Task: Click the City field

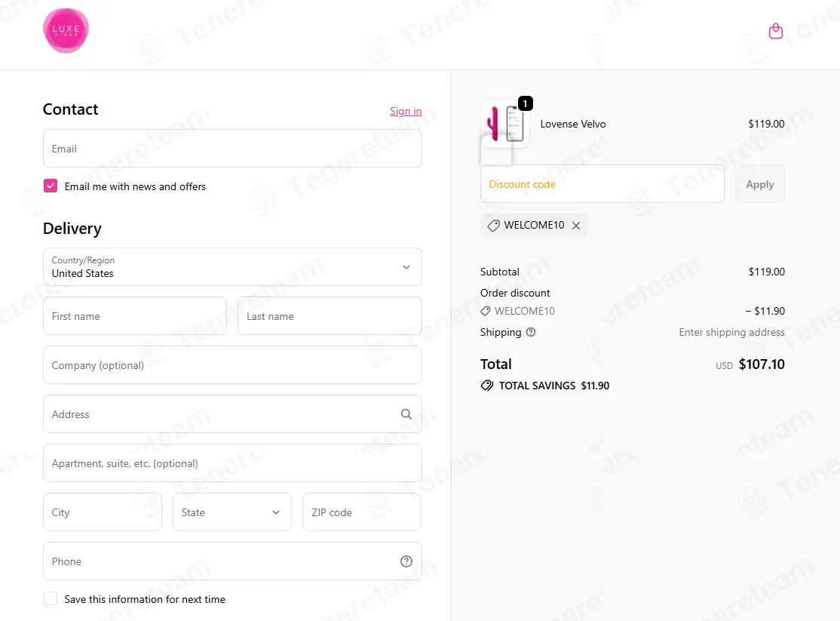Action: (103, 512)
